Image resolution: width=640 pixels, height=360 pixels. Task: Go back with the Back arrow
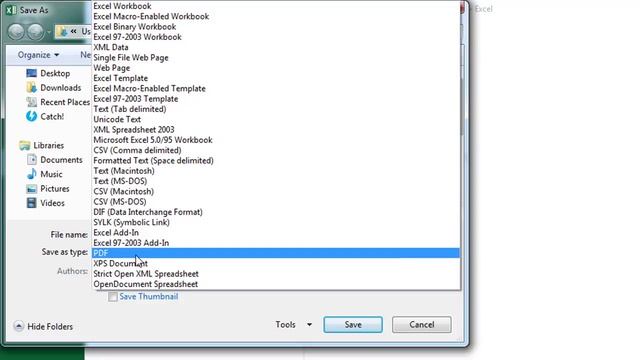(x=16, y=31)
